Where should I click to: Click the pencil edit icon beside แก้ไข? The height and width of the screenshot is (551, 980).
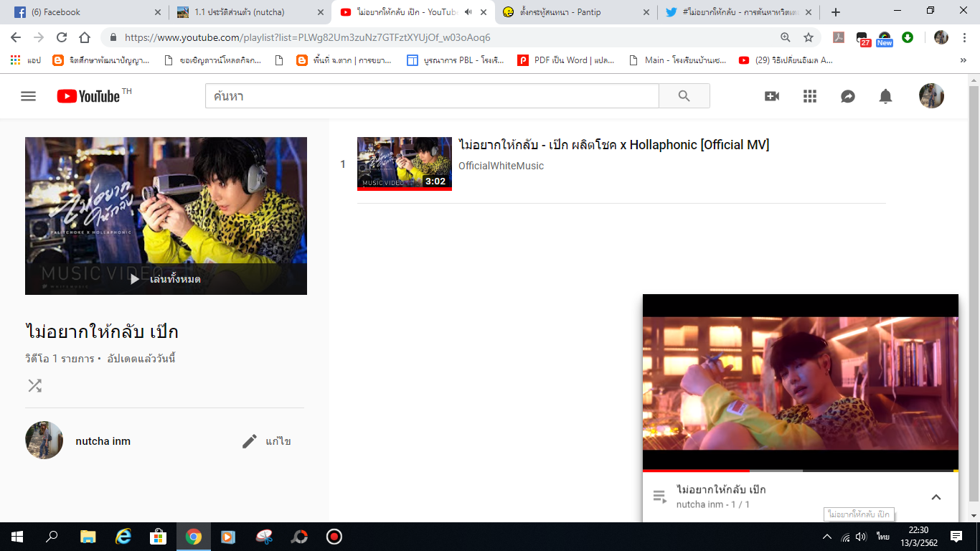[x=250, y=441]
